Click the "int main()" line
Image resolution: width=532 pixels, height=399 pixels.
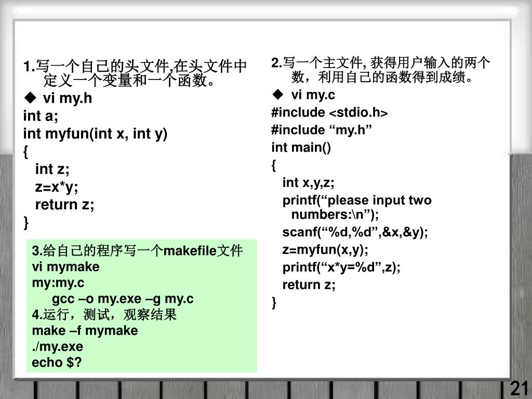pyautogui.click(x=301, y=148)
